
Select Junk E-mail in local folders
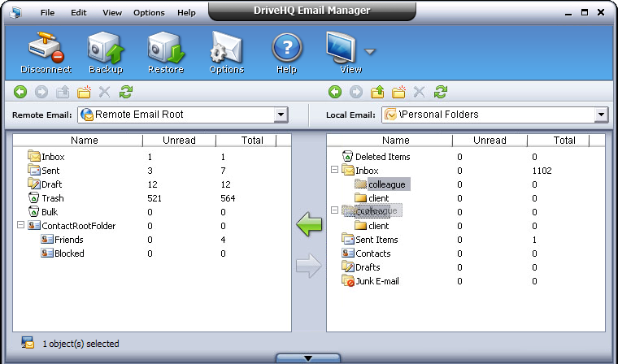coord(376,281)
